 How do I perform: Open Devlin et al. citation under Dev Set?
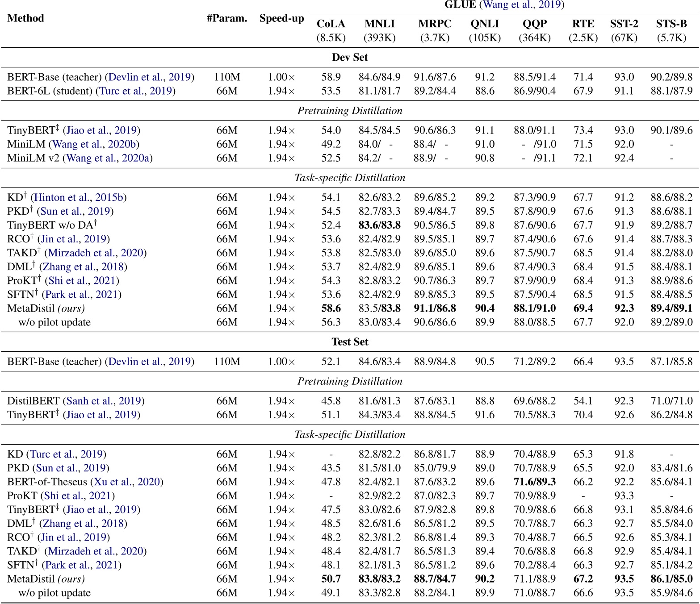(150, 77)
